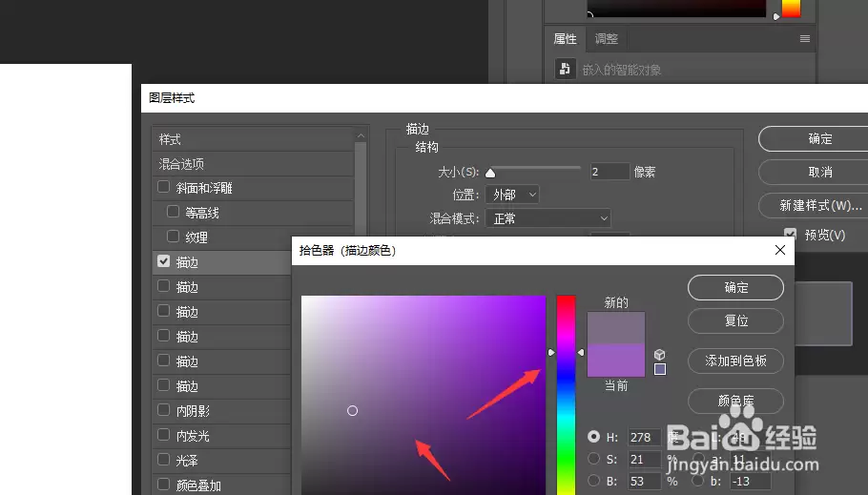Click the B value field showing 53
This screenshot has width=868, height=495.
tap(645, 481)
